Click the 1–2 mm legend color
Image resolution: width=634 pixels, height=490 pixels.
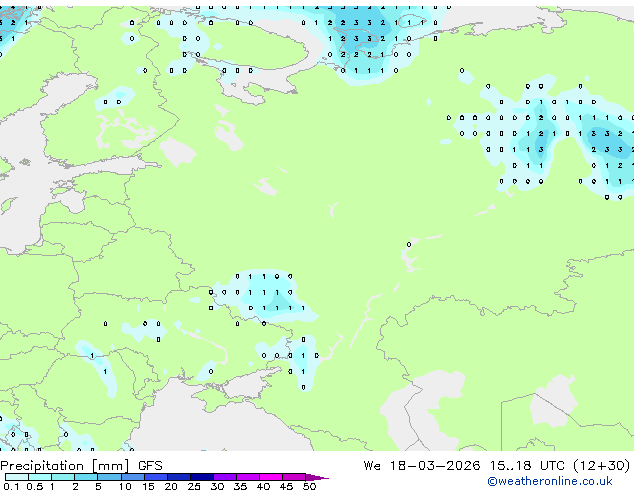[x=63, y=477]
